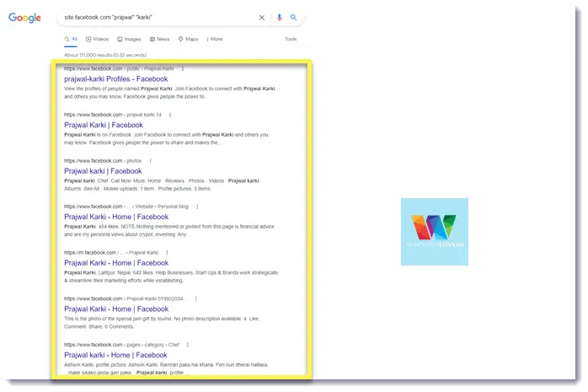Click the 'About 111,000 results' stats text
This screenshot has width=588, height=392.
coord(105,55)
